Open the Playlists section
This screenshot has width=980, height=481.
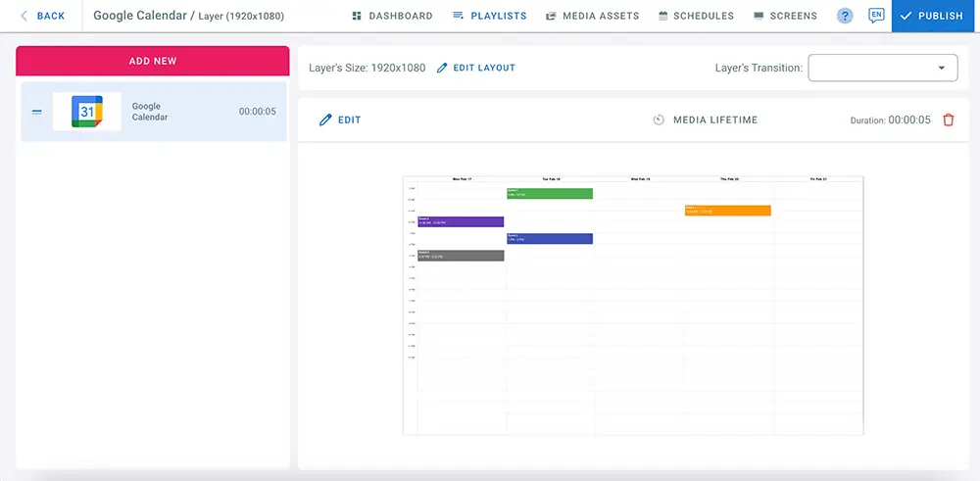tap(489, 16)
